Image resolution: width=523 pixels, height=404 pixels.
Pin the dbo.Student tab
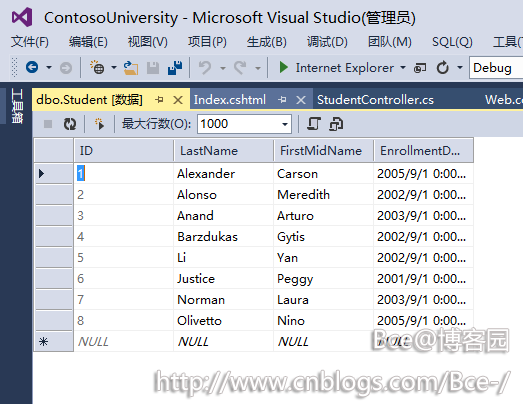[x=159, y=99]
